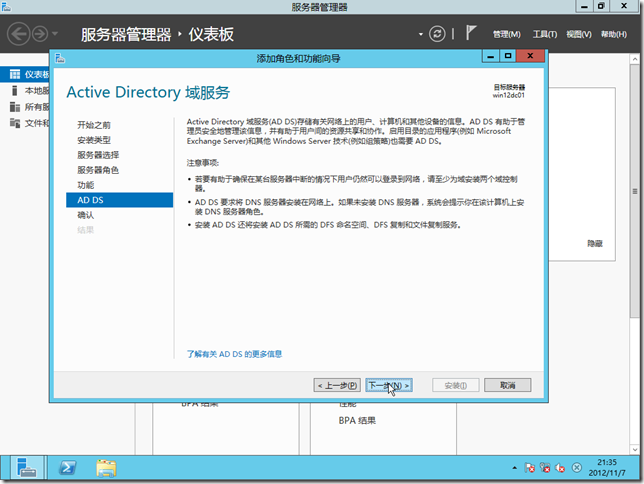Screen dimensions: 644x484
Task: Click the 了解有关 AD DS 的更多信息 link
Action: tap(234, 354)
